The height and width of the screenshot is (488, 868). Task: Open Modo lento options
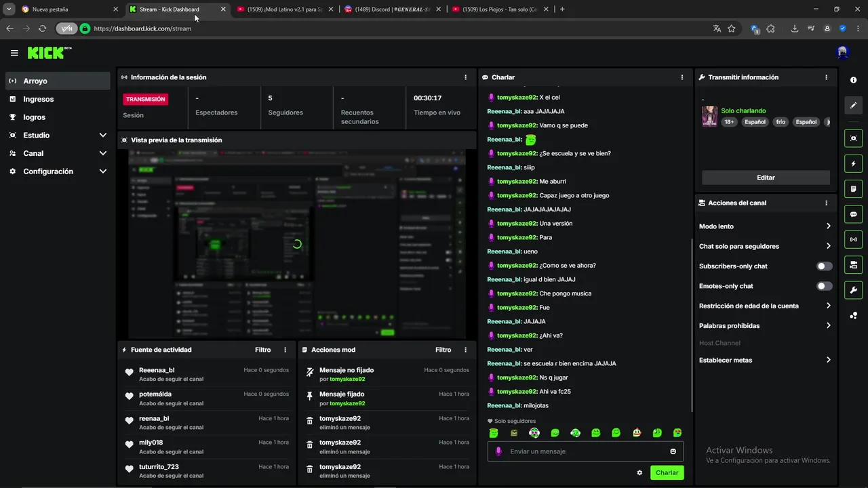(765, 226)
